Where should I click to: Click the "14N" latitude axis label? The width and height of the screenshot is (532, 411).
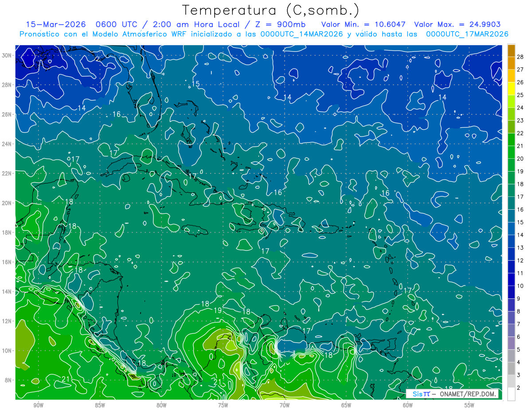(x=6, y=292)
